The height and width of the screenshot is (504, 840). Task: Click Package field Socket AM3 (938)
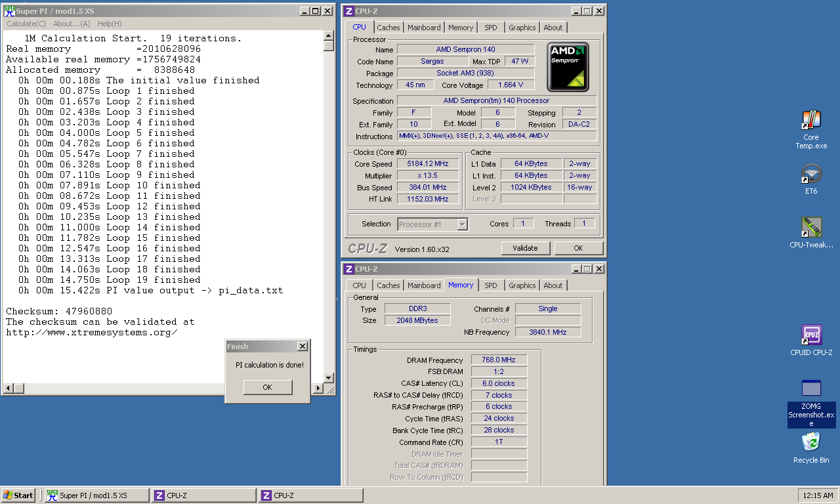point(465,73)
